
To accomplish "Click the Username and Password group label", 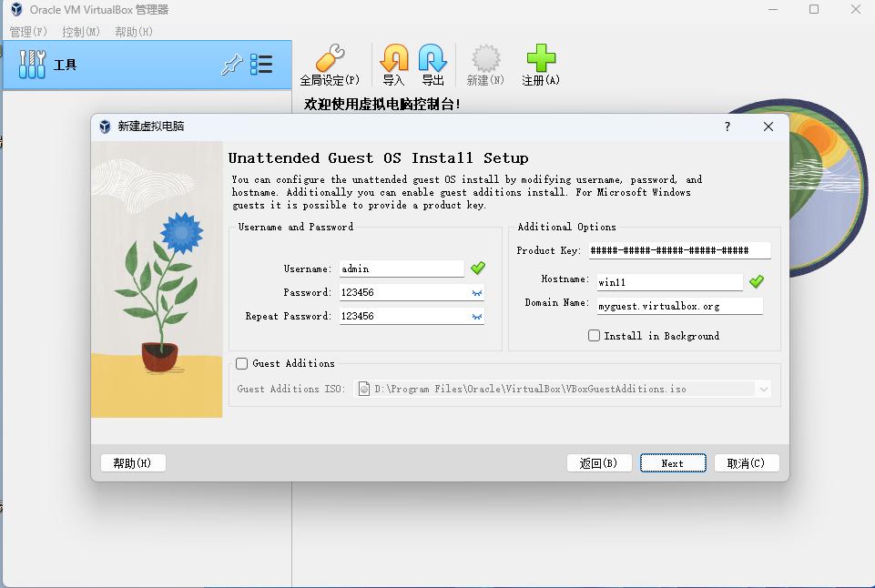I will 296,227.
